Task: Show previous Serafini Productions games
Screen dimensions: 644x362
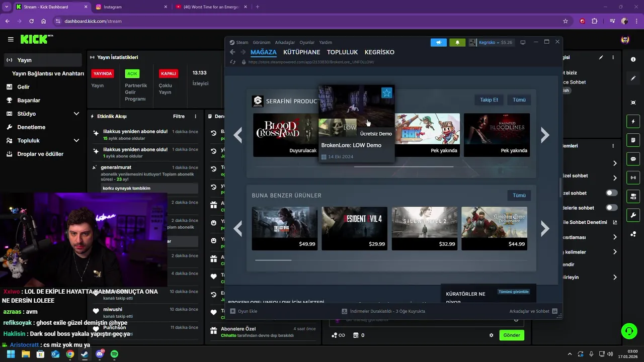Action: click(238, 135)
